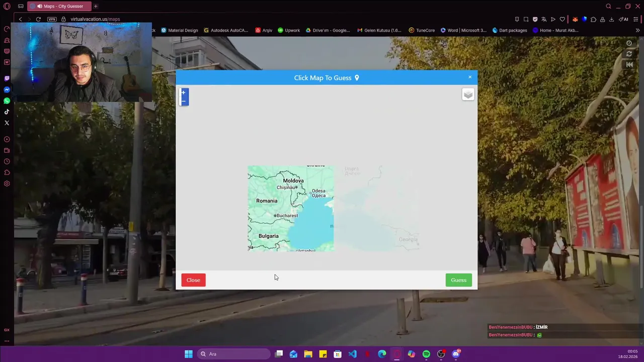This screenshot has width=644, height=362.
Task: Click the Bulgaria label on the map
Action: [268, 236]
